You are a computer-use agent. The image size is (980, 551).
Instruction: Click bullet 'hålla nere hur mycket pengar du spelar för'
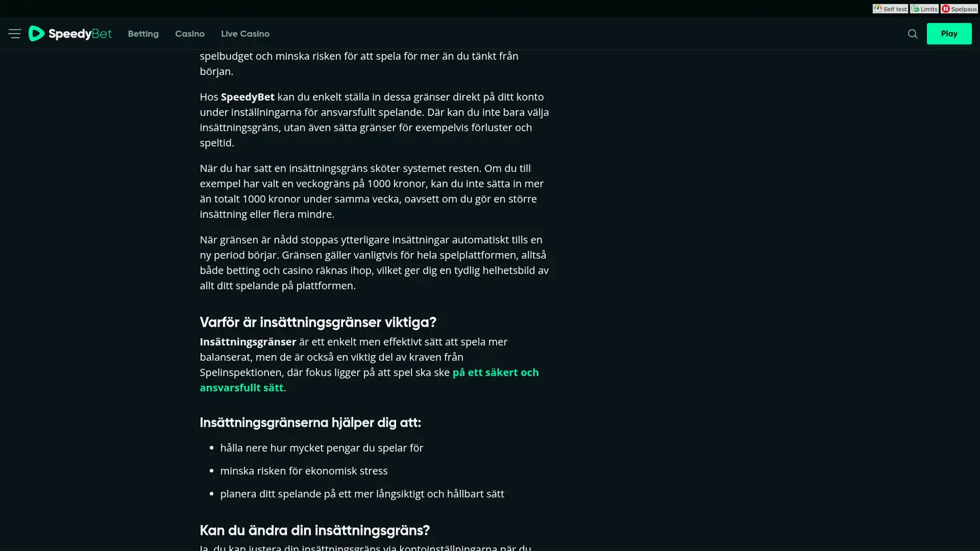[322, 448]
